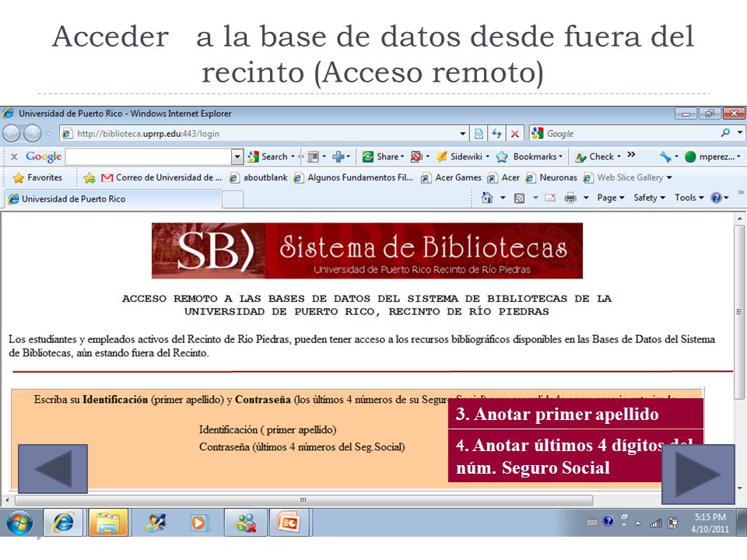Screen dimensions: 747x560
Task: Close the Google Toolbar with the x
Action: coord(14,156)
